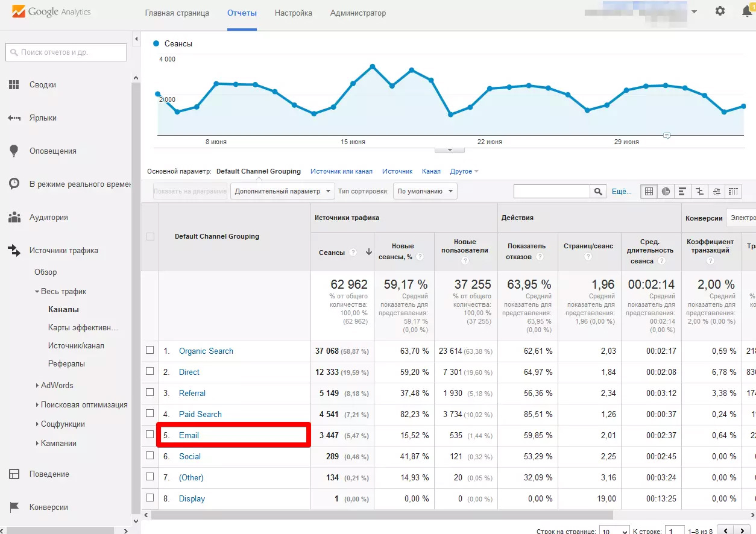Open the Главная страница tab

(x=177, y=13)
